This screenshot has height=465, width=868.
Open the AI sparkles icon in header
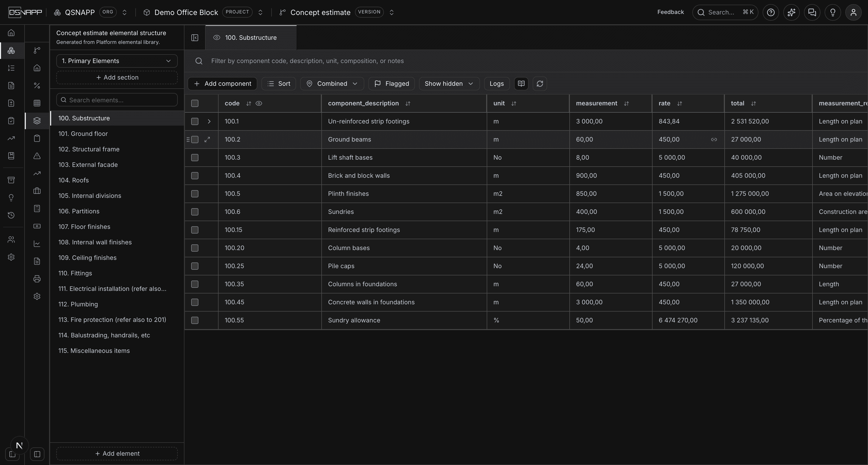[x=791, y=12]
